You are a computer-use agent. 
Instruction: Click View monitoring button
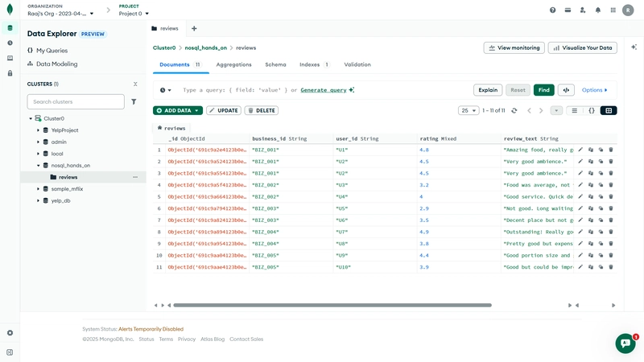coord(514,47)
